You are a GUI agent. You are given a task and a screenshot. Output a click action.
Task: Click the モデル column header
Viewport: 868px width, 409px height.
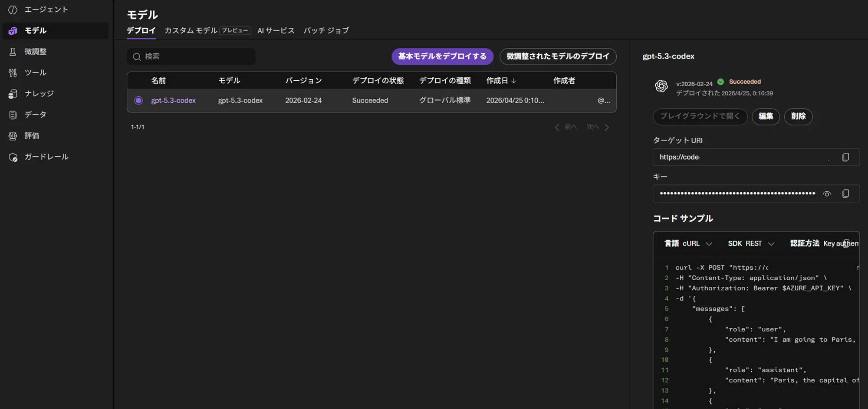tap(229, 81)
